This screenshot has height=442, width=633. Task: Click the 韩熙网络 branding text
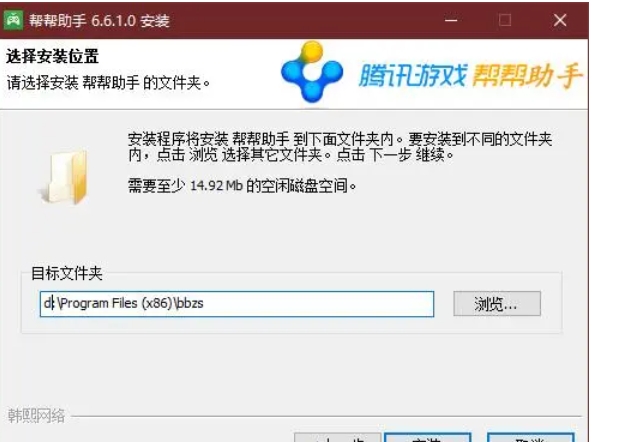click(36, 416)
